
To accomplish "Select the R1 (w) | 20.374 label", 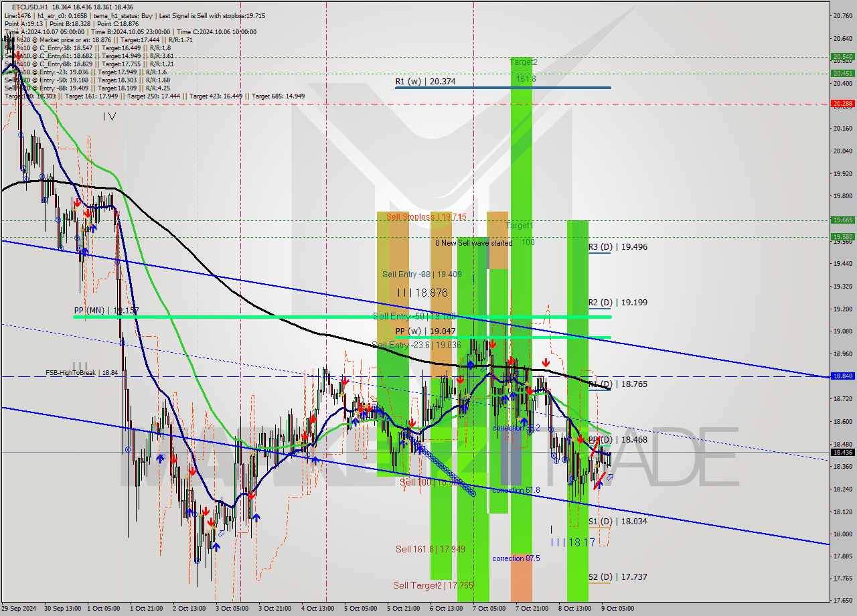I will pyautogui.click(x=425, y=81).
